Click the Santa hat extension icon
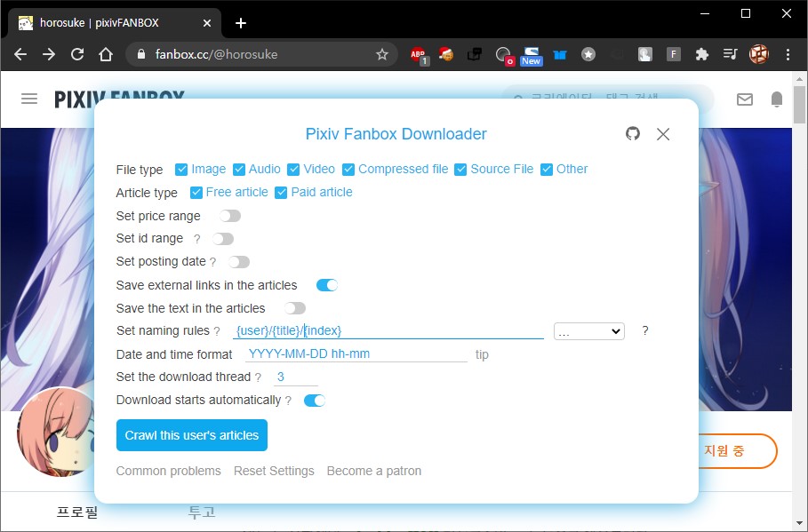808x532 pixels. [x=445, y=54]
